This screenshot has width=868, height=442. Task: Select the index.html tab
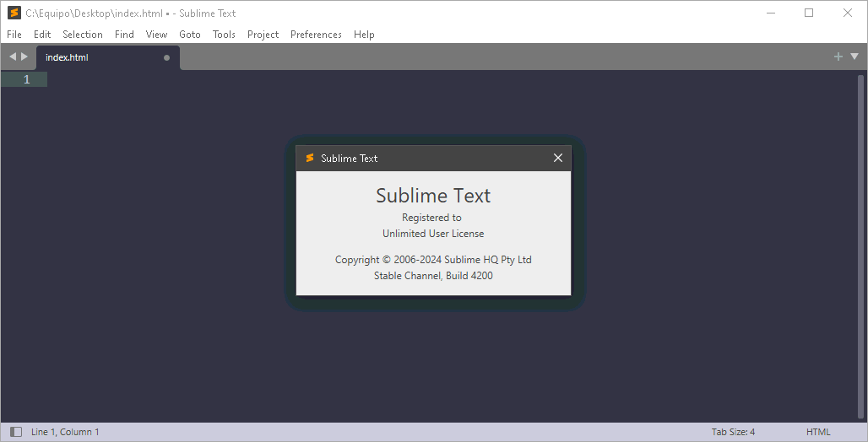(108, 57)
